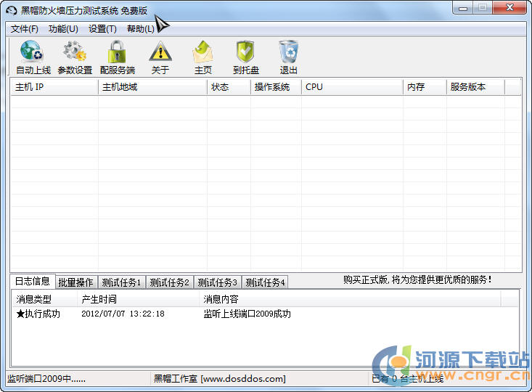Close the 黑帽防火墙压力测试系统 window
The width and height of the screenshot is (532, 392).
[510, 8]
